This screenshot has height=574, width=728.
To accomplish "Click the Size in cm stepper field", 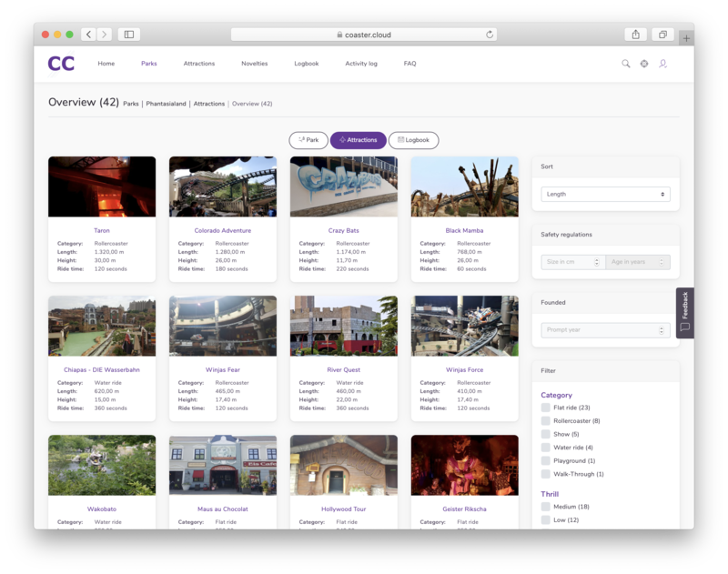I will (x=573, y=262).
